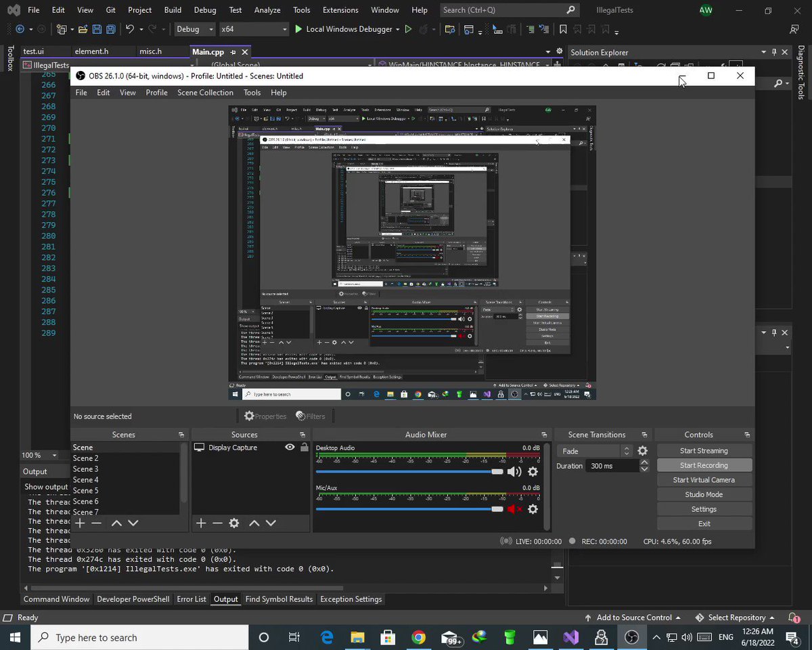Click bookmark icon in Visual Studio toolbar
This screenshot has height=650, width=812.
click(x=563, y=29)
